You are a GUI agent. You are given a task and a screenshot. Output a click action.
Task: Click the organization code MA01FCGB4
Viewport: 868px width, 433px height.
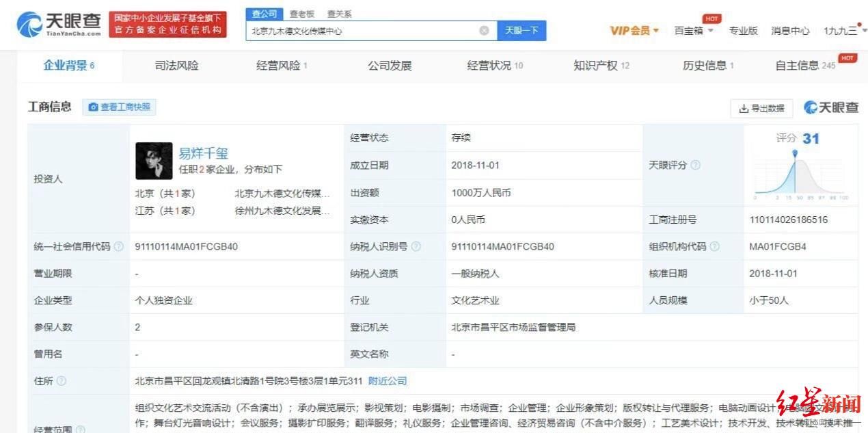click(x=778, y=246)
